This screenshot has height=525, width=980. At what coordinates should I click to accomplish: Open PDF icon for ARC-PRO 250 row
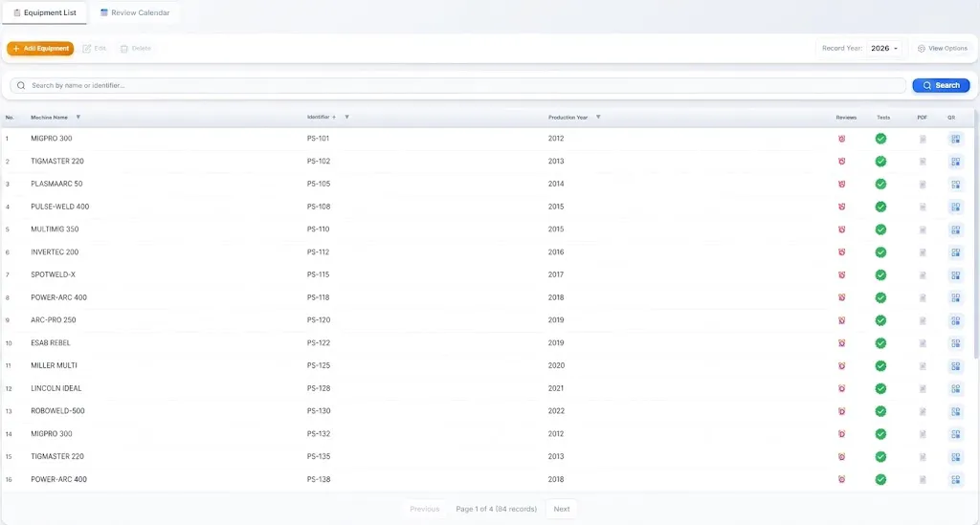click(923, 320)
